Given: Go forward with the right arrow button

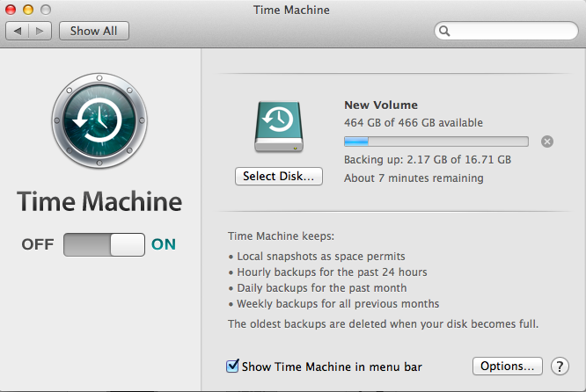Looking at the screenshot, I should 40,31.
